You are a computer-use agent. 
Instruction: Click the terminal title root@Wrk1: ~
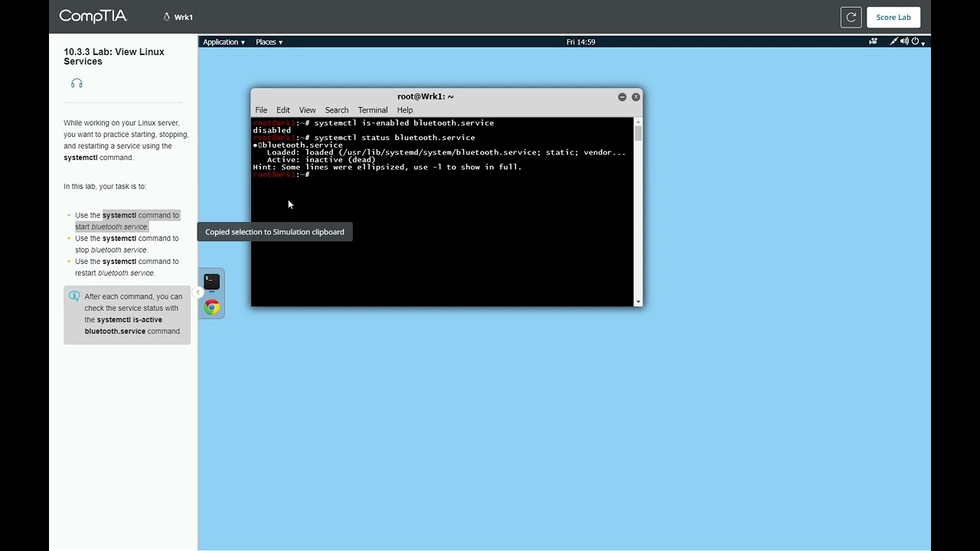pos(425,96)
